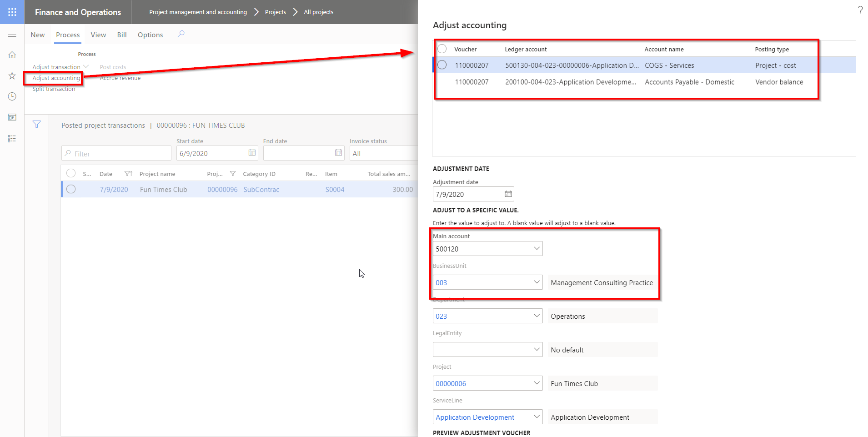Open the app launcher grid icon

tap(12, 12)
